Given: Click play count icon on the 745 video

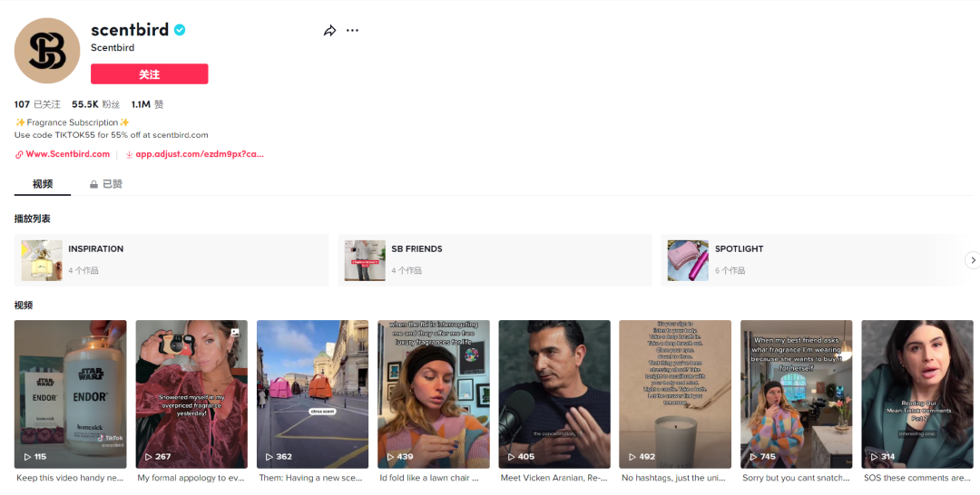Looking at the screenshot, I should click(754, 457).
